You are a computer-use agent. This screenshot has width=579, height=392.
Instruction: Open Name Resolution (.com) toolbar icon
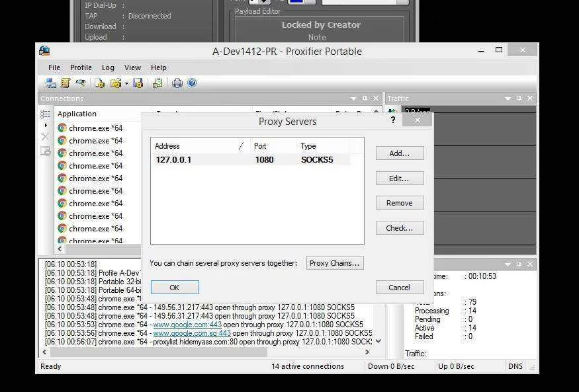80,83
